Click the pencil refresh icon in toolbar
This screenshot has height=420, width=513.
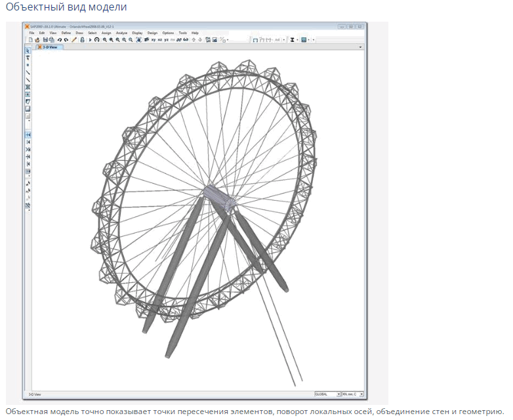74,40
